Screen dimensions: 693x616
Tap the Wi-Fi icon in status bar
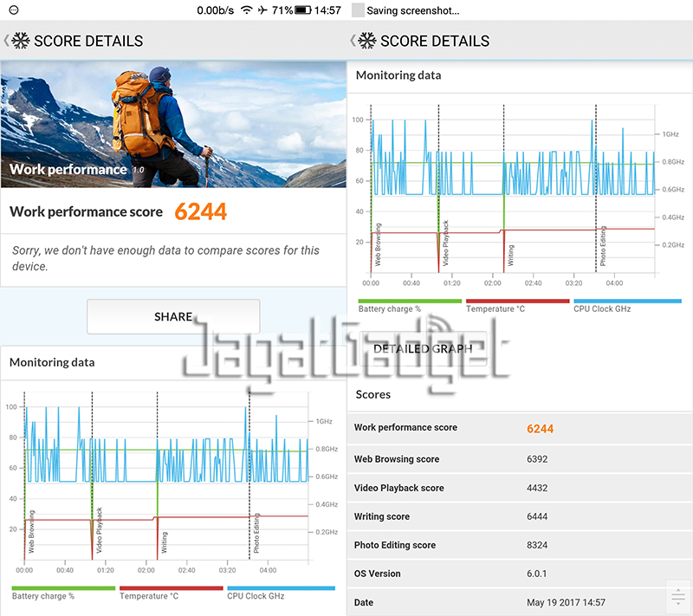coord(247,10)
